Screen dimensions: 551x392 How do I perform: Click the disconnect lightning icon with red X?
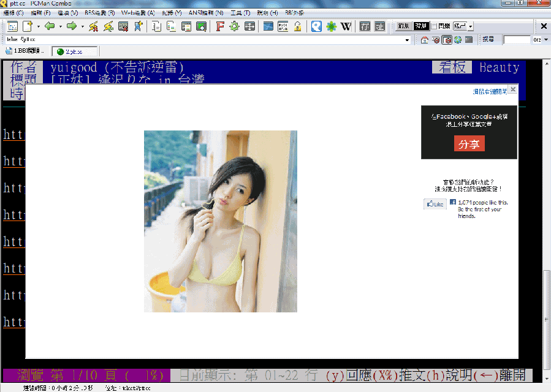(94, 26)
